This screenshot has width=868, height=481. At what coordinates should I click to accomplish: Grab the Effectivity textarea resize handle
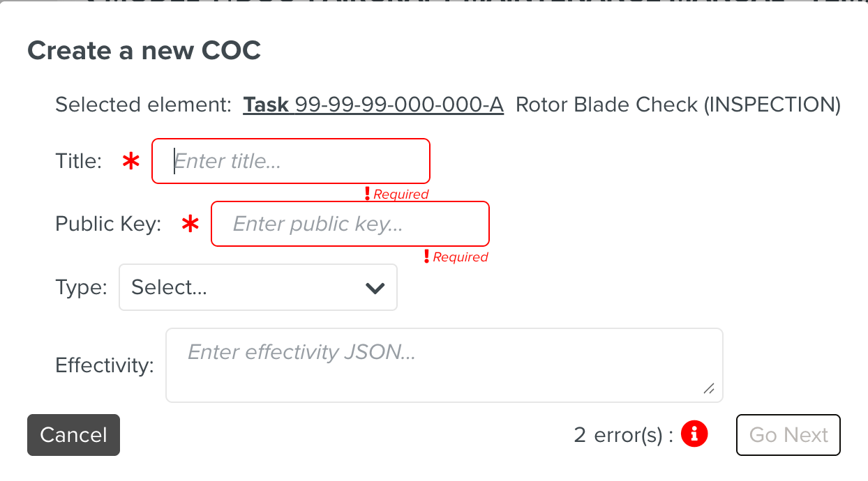pos(709,389)
